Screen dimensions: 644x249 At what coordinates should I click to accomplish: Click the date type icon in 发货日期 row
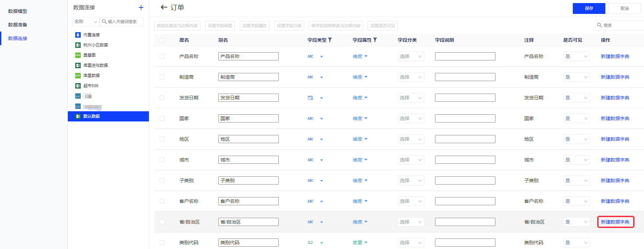(x=310, y=98)
